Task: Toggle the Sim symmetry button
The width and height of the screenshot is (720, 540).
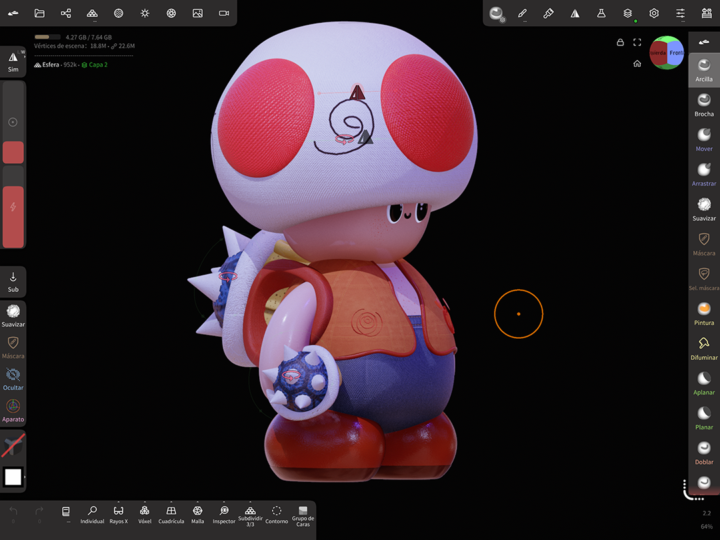Action: point(13,61)
